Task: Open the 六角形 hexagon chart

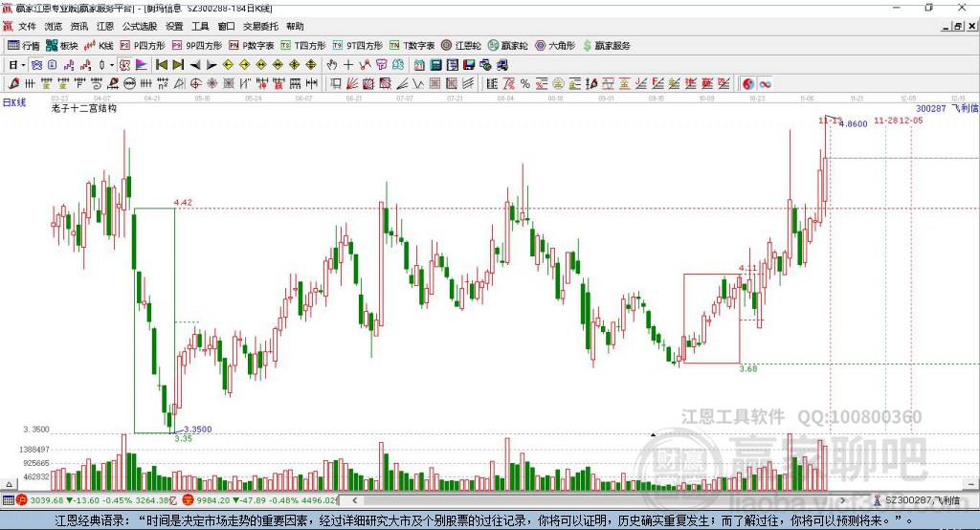Action: [x=555, y=46]
